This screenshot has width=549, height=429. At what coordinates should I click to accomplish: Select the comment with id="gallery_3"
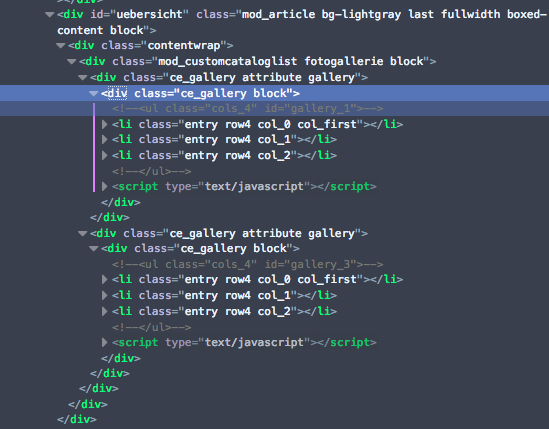[x=248, y=264]
